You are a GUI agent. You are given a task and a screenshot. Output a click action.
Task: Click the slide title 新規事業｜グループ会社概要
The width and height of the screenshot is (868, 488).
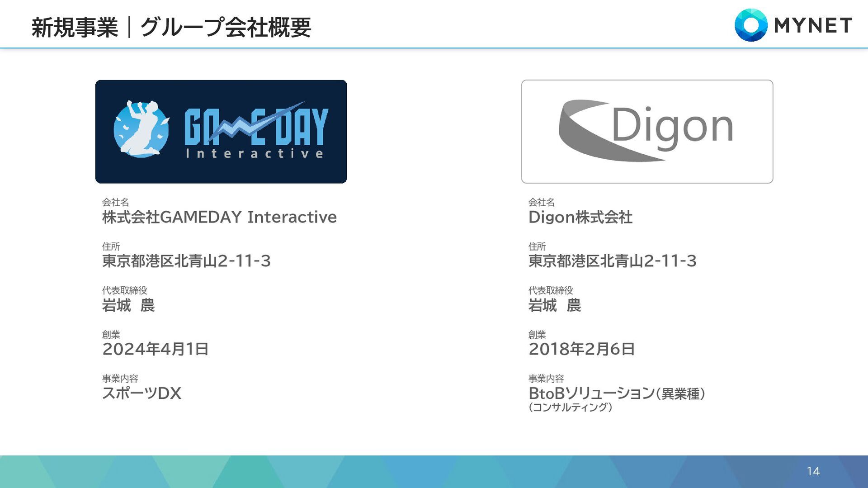tap(171, 27)
